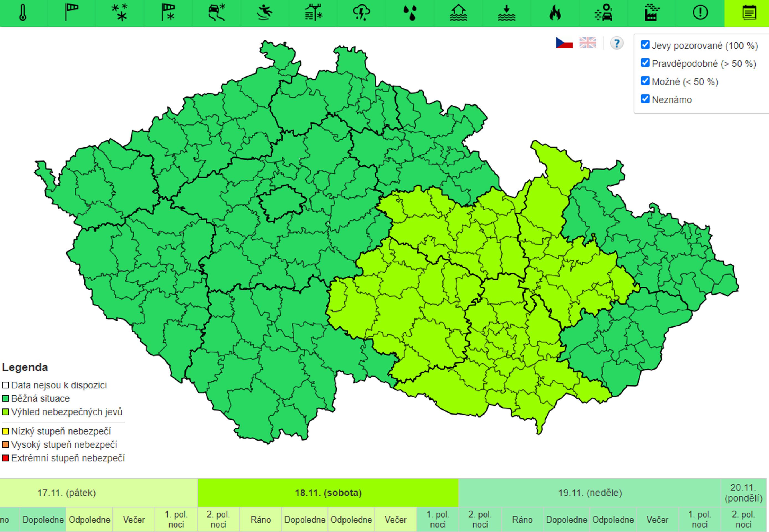769x532 pixels.
Task: Pick Odpoledne under 18.11. sobota
Action: pyautogui.click(x=351, y=520)
